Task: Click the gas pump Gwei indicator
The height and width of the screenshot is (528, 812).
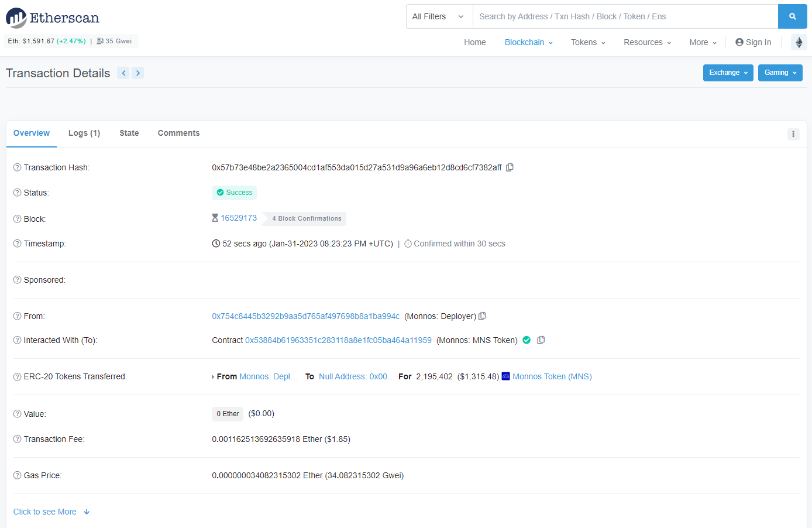Action: tap(115, 41)
